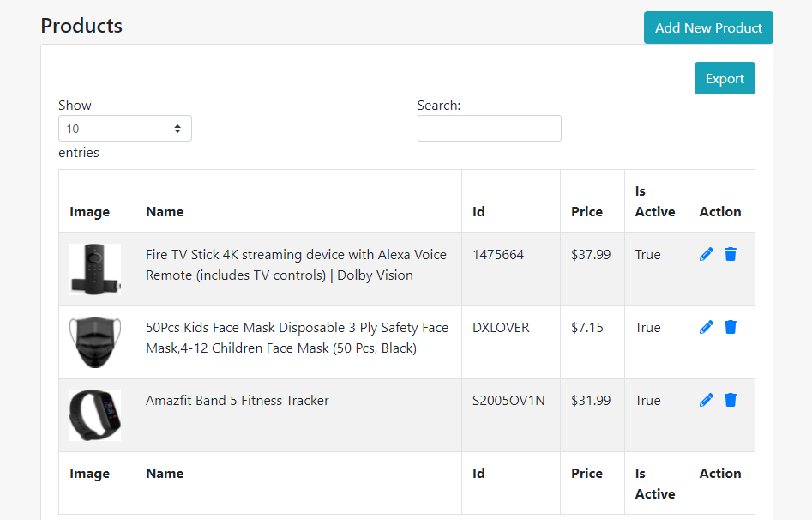The width and height of the screenshot is (812, 520).
Task: Delete the Fire TV Stick product
Action: pos(731,254)
